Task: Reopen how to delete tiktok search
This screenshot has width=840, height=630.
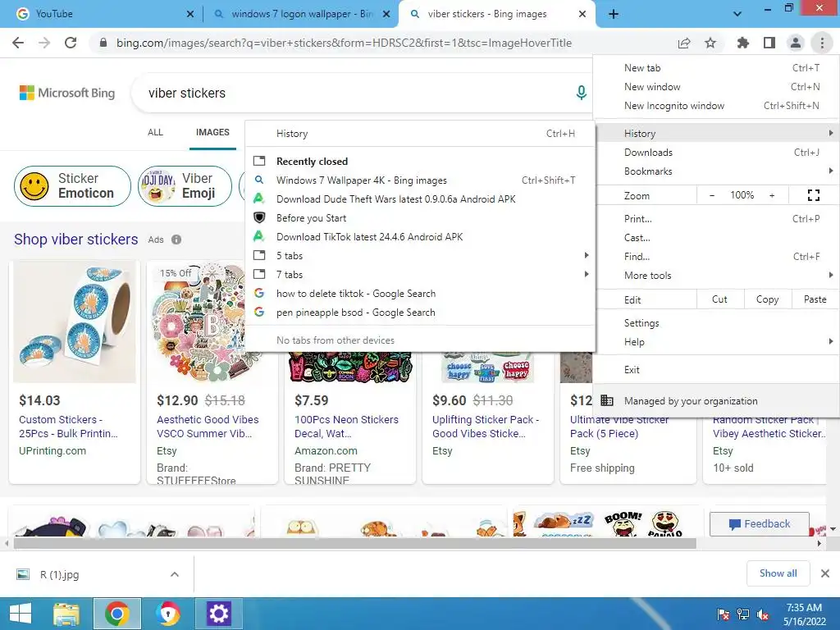Action: click(420, 294)
